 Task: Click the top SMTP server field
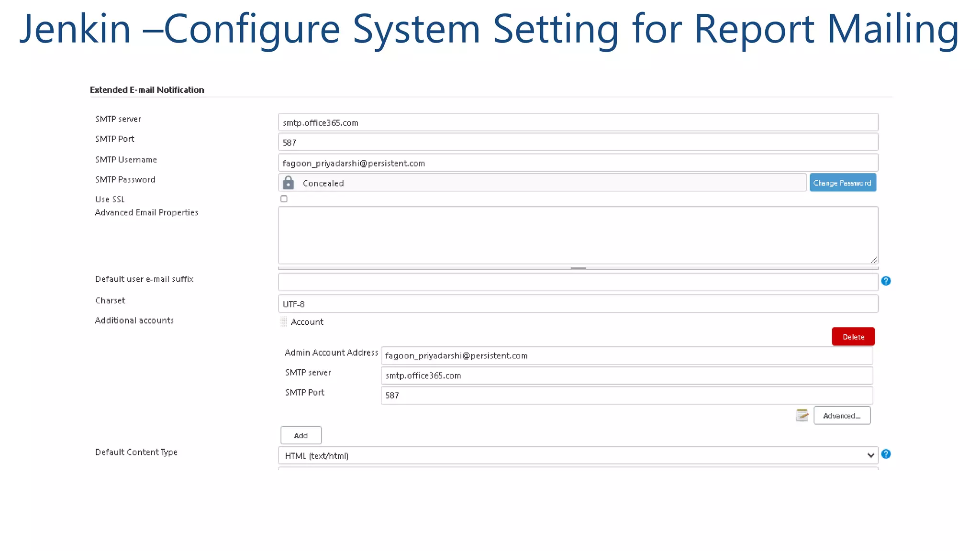point(578,122)
